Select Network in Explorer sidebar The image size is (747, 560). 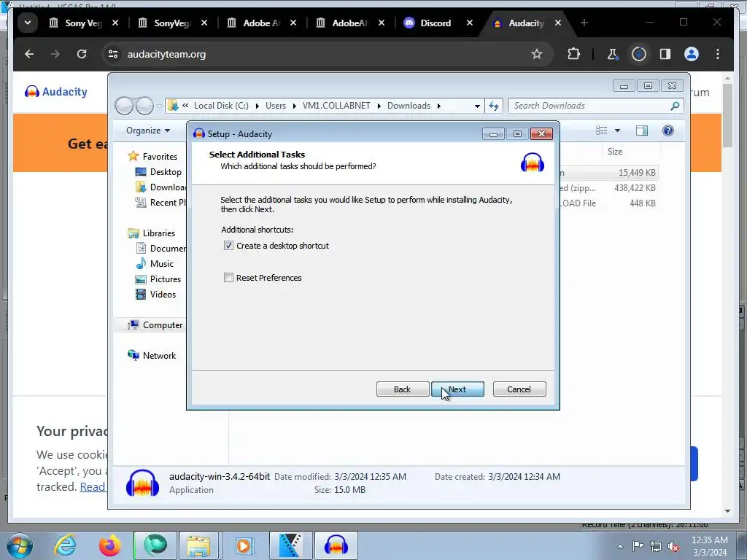pyautogui.click(x=152, y=356)
